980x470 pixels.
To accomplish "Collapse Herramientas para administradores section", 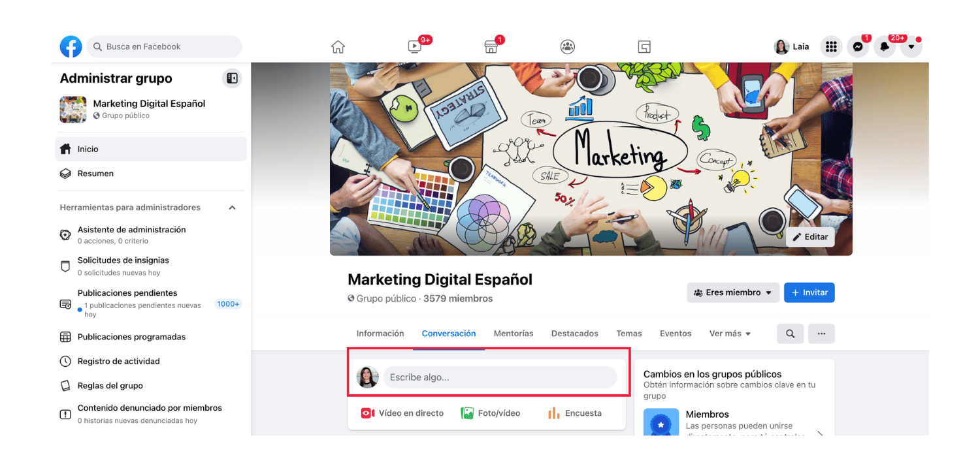I will 232,208.
